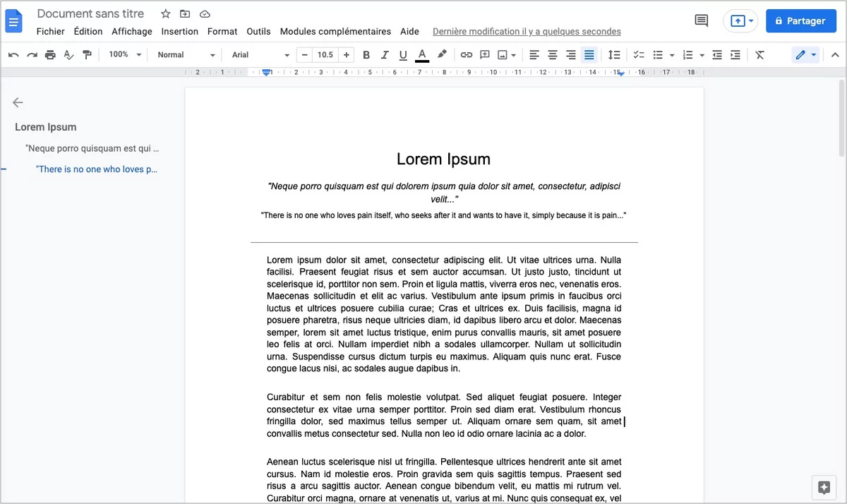The height and width of the screenshot is (504, 847).
Task: Align text right
Action: coord(571,54)
